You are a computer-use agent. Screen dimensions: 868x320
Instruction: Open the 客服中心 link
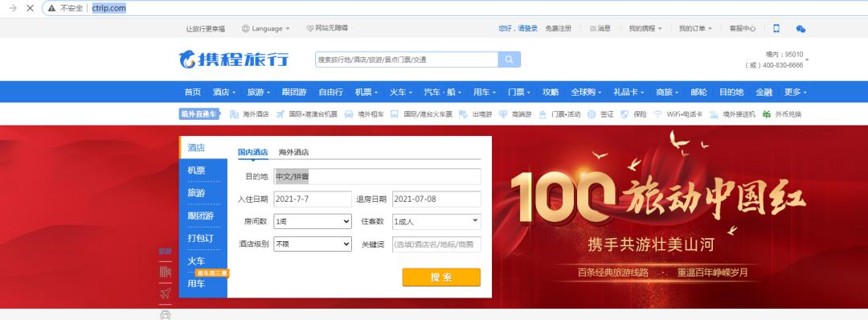coord(743,28)
